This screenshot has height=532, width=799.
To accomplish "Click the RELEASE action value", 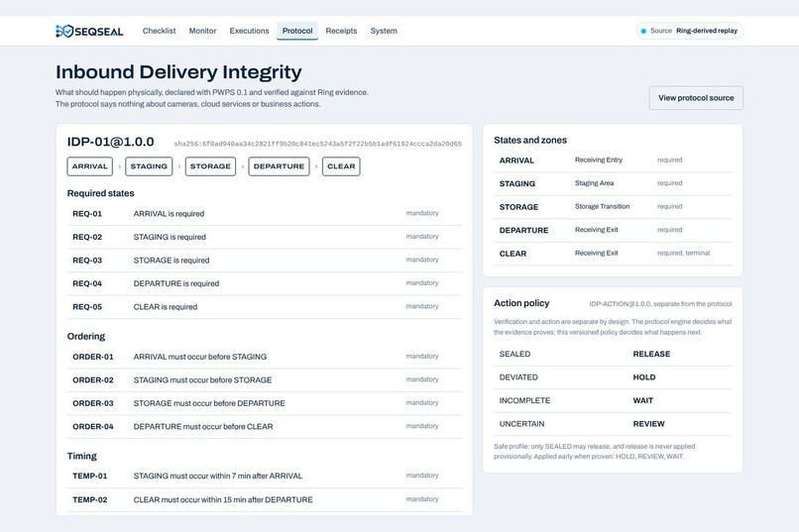I will pos(651,355).
